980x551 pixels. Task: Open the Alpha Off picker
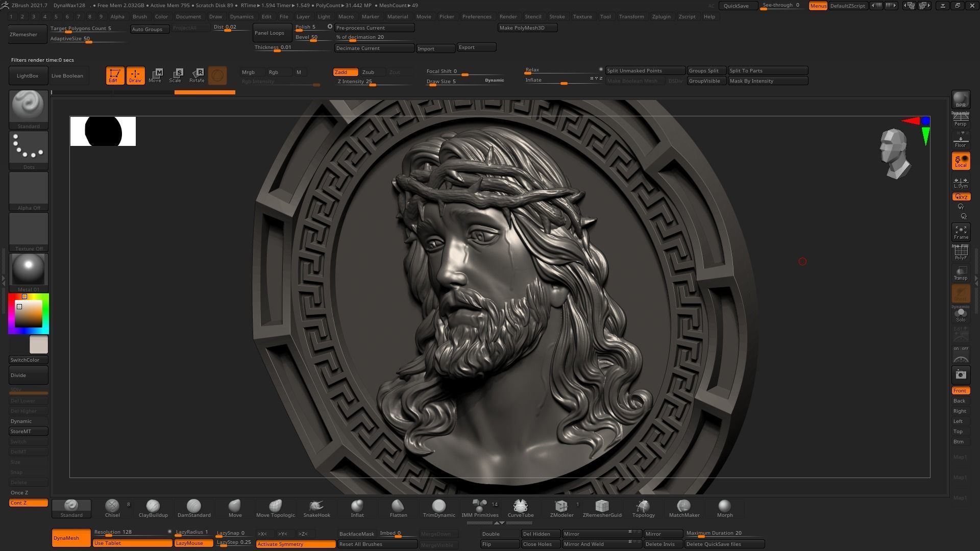tap(29, 191)
